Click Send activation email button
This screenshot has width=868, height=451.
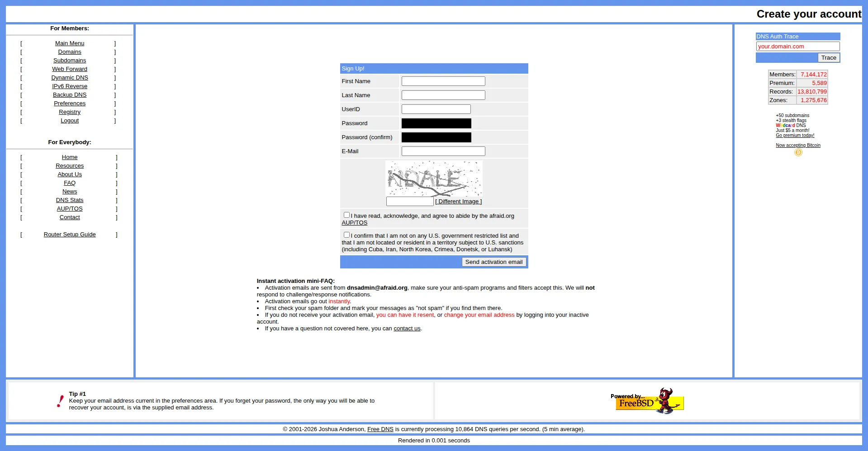(494, 262)
